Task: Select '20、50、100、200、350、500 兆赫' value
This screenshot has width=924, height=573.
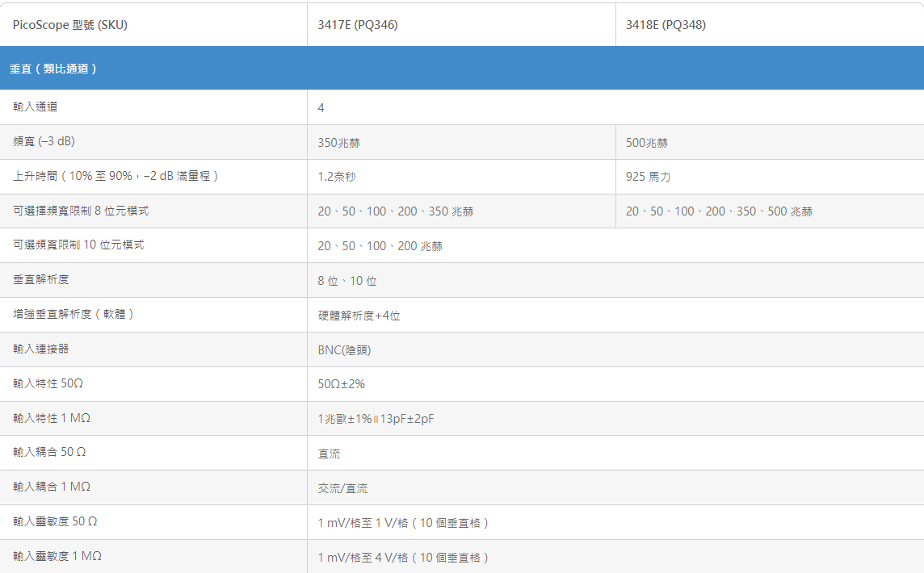Action: coord(719,211)
